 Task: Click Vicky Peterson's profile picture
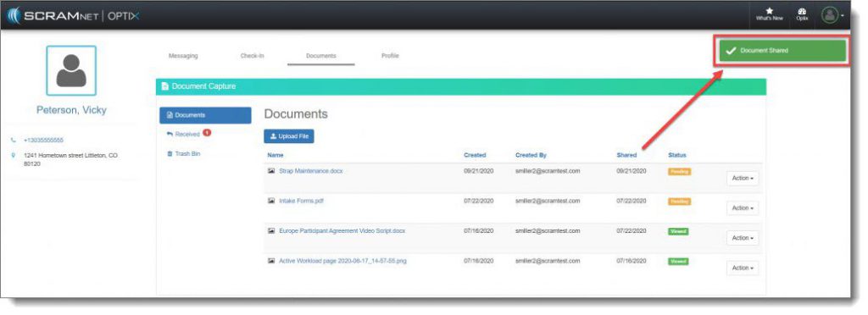[x=71, y=71]
